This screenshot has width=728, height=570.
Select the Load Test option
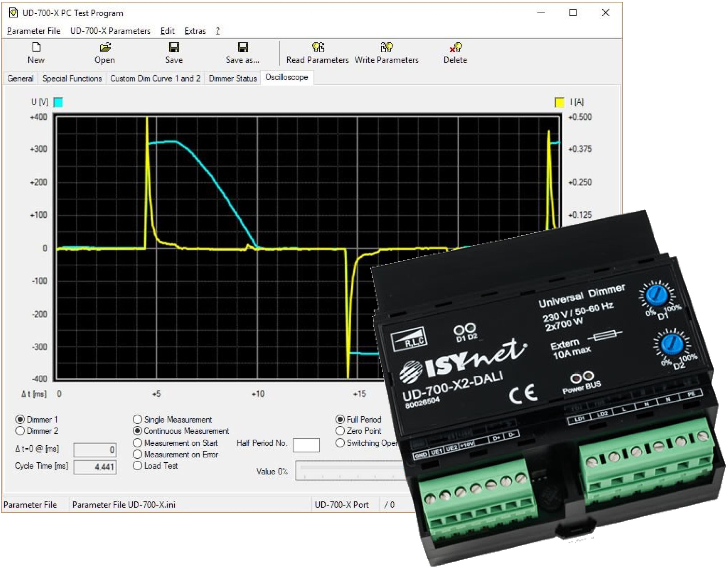137,465
